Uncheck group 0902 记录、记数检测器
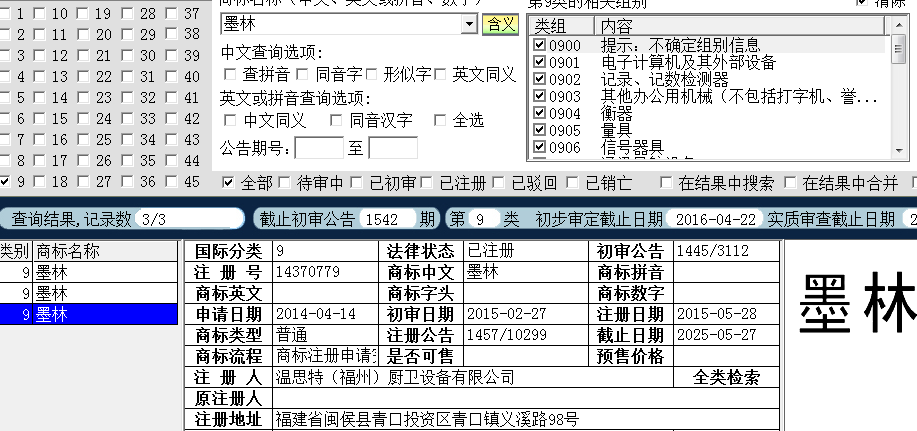The width and height of the screenshot is (917, 431). pos(540,79)
